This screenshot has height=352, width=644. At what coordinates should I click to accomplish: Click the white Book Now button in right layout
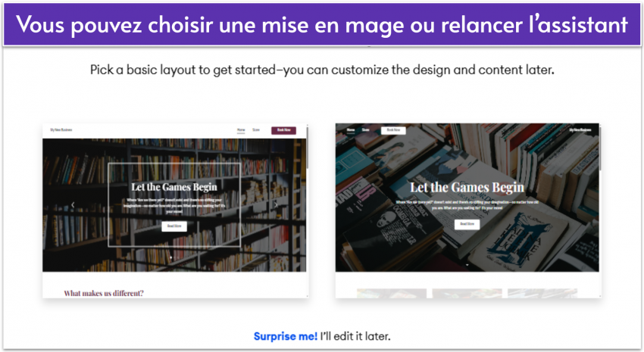tap(393, 130)
